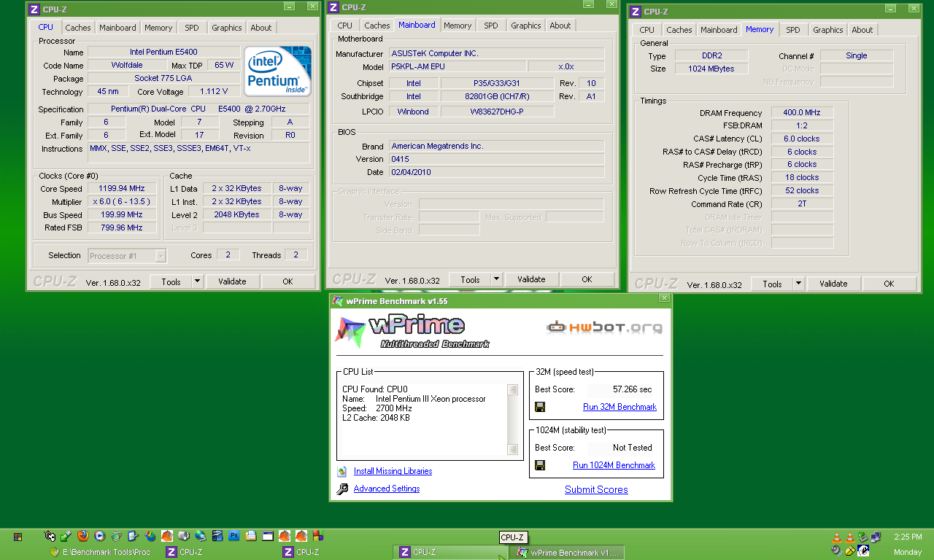Click the network computers icon in system tray
Image resolution: width=934 pixels, height=560 pixels.
coord(876,537)
